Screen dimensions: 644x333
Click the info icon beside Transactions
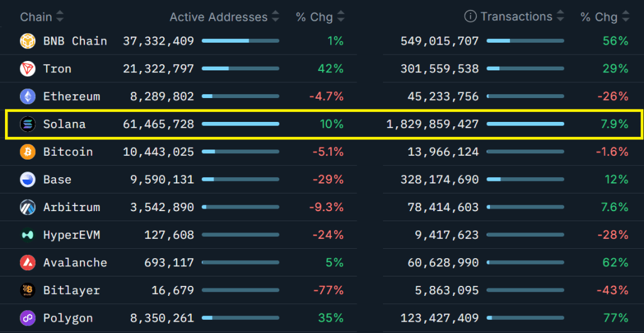(x=470, y=17)
